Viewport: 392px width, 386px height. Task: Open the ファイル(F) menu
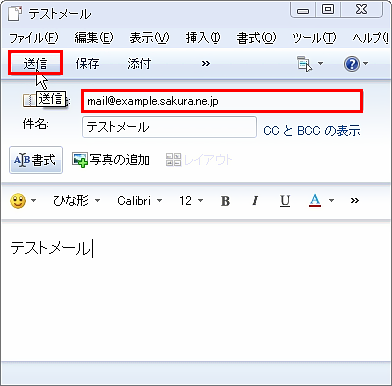(34, 38)
